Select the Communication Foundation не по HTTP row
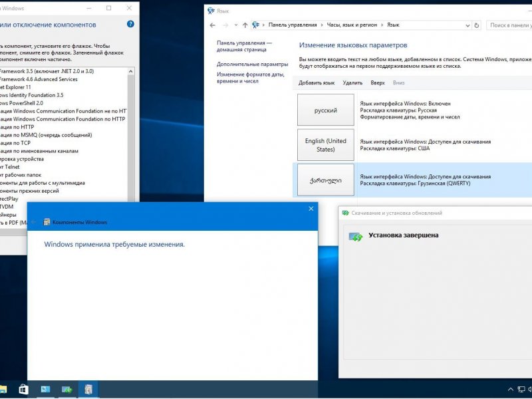The width and height of the screenshot is (532, 399). point(63,111)
